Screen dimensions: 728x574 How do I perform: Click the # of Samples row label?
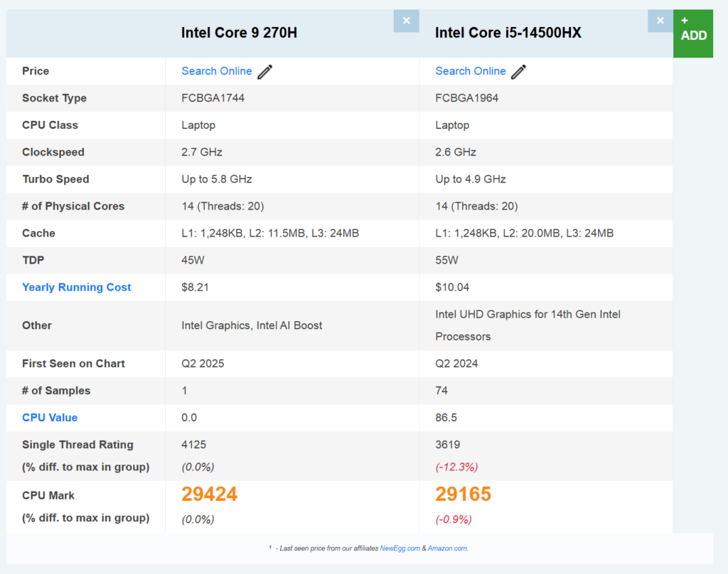[56, 391]
